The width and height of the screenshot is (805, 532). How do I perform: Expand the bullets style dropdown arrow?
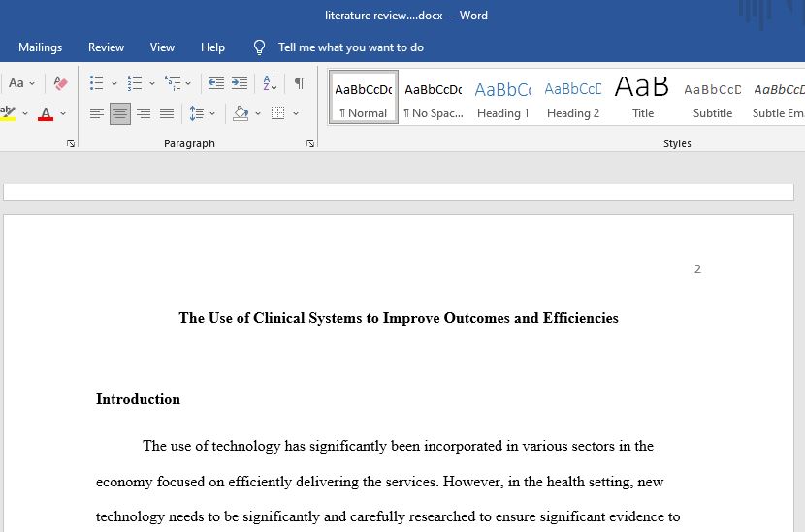point(114,83)
